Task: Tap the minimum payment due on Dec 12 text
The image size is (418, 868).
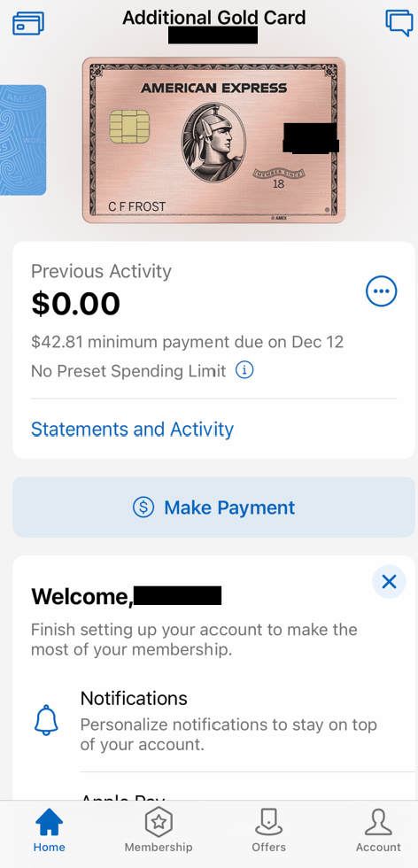Action: 187,342
